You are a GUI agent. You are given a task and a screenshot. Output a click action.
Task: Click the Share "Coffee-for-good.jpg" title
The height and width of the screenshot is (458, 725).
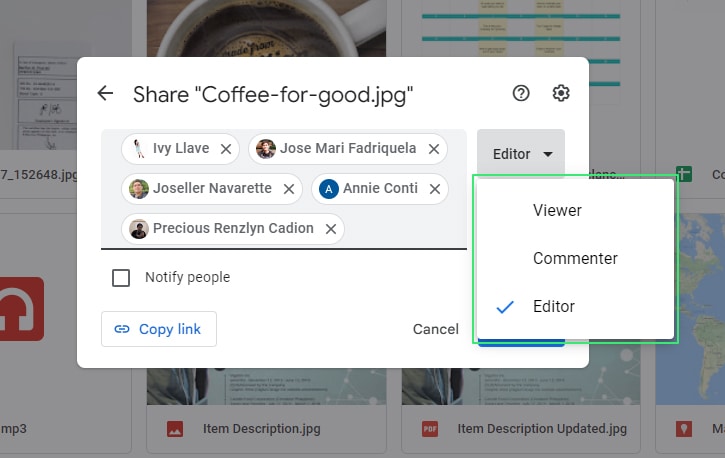[273, 95]
